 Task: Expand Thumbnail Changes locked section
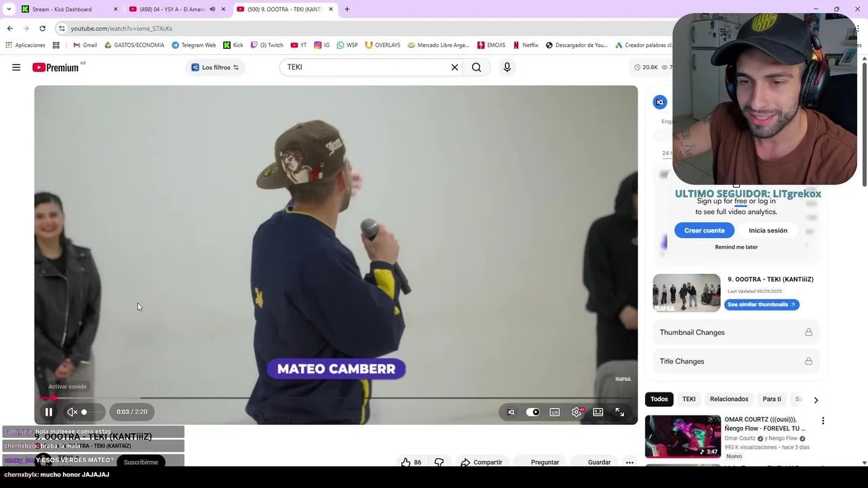[x=736, y=332]
